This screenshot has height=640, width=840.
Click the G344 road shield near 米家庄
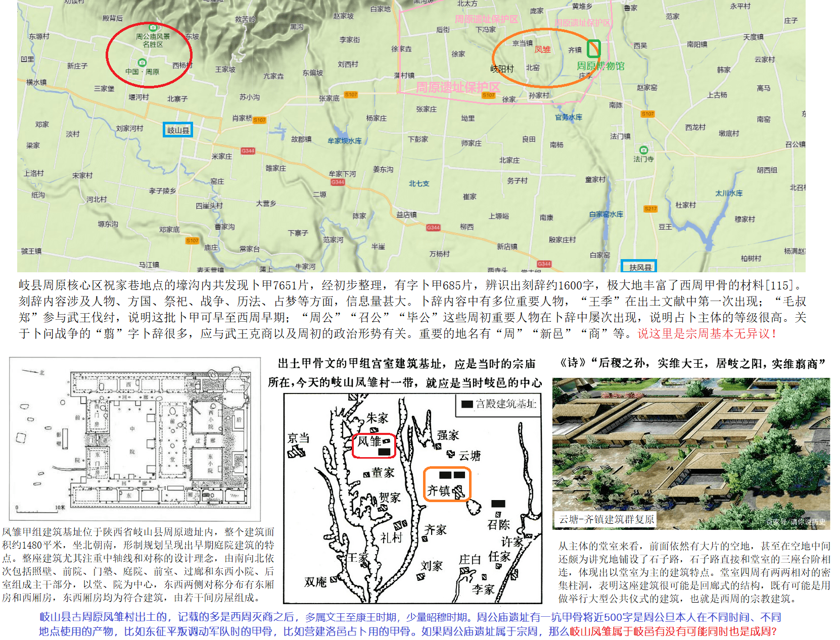point(248,151)
